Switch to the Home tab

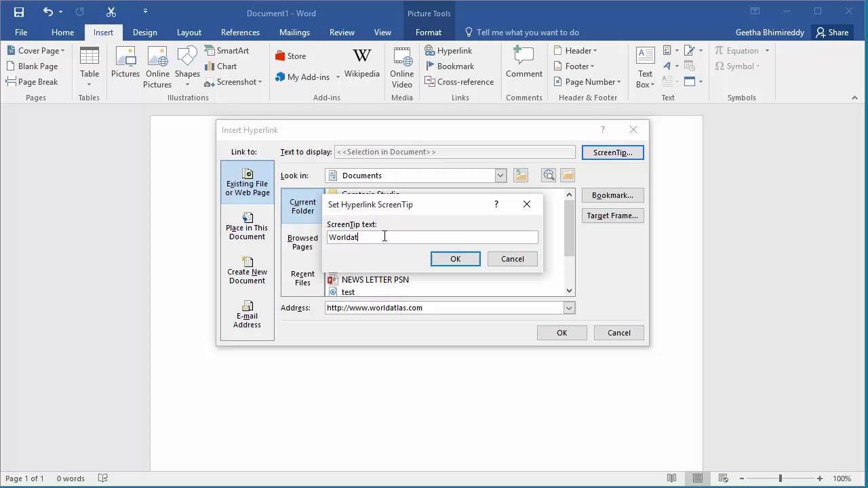(x=62, y=33)
